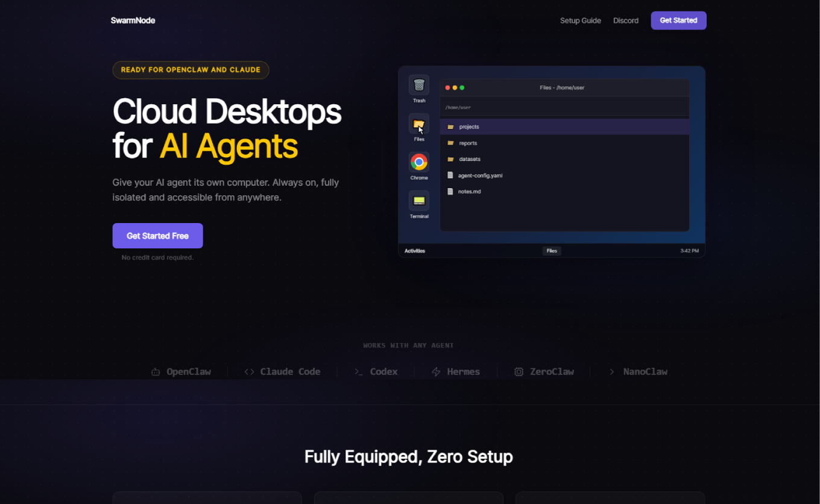The height and width of the screenshot is (504, 820).
Task: Click the agent-config.yaml file icon
Action: (450, 175)
